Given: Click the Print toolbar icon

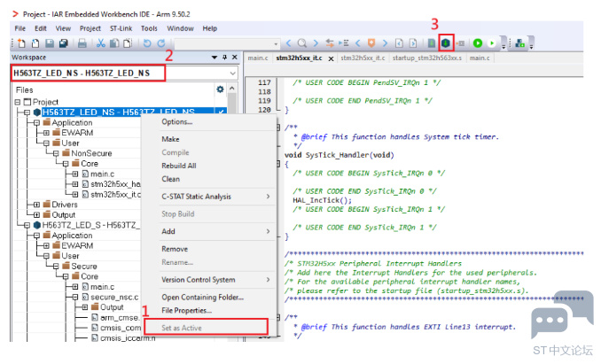Looking at the screenshot, I should coord(82,43).
